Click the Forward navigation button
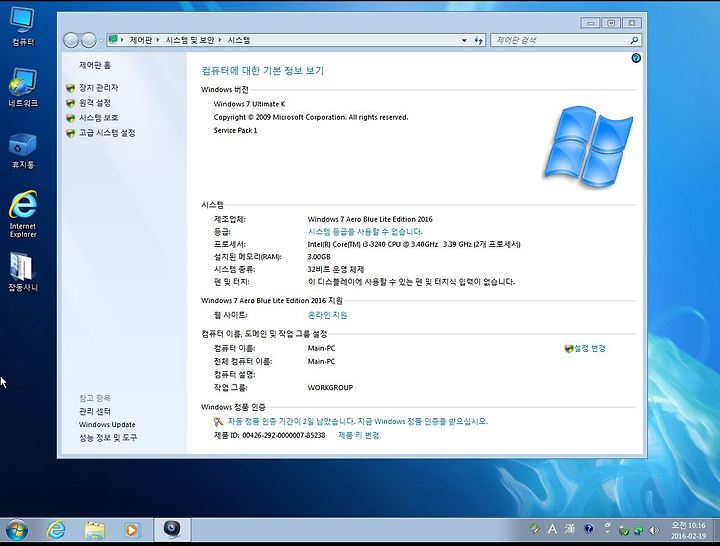Image resolution: width=720 pixels, height=546 pixels. (x=88, y=40)
